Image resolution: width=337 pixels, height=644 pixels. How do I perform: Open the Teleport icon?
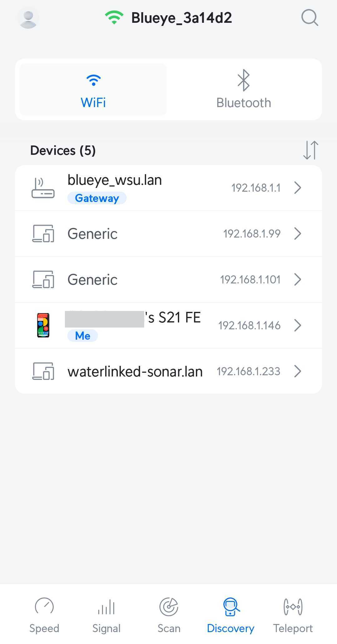[293, 607]
